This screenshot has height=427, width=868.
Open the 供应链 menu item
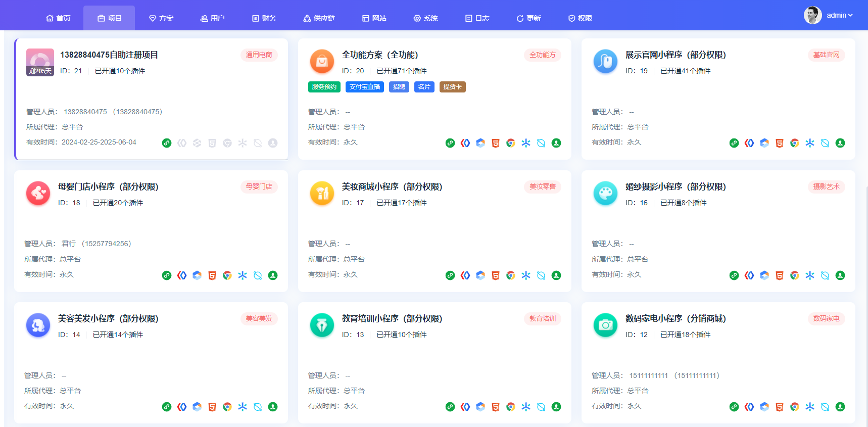(x=319, y=18)
